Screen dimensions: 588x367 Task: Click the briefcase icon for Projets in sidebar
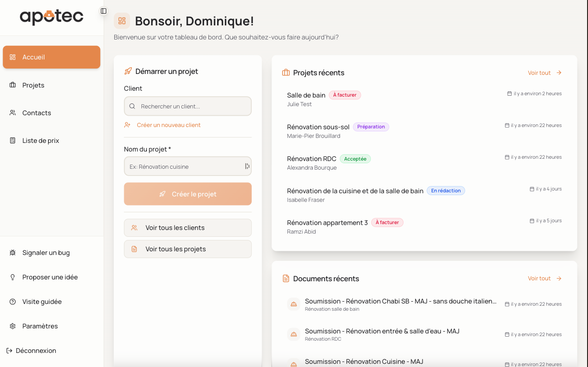pyautogui.click(x=13, y=85)
